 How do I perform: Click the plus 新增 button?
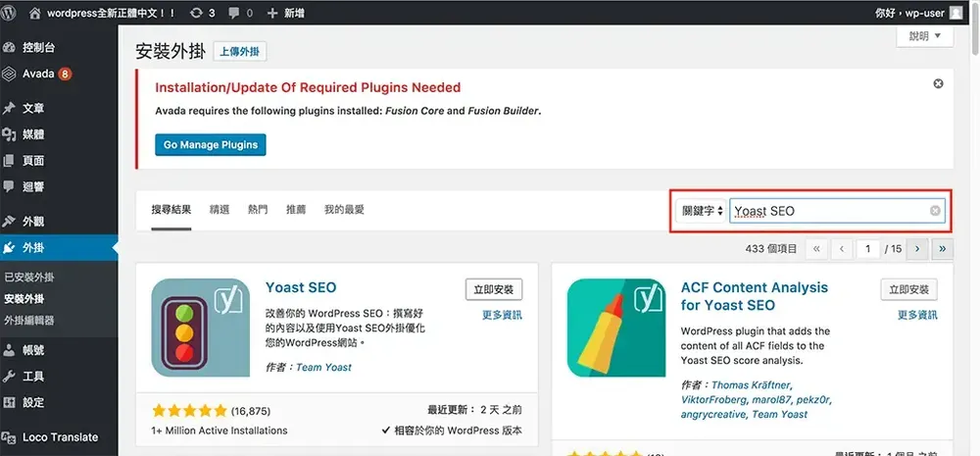pyautogui.click(x=285, y=13)
